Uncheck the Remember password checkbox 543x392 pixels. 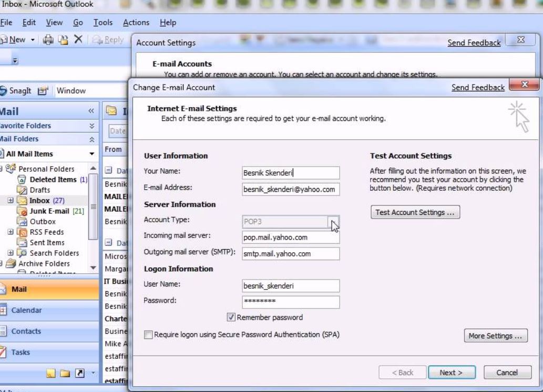pos(231,317)
